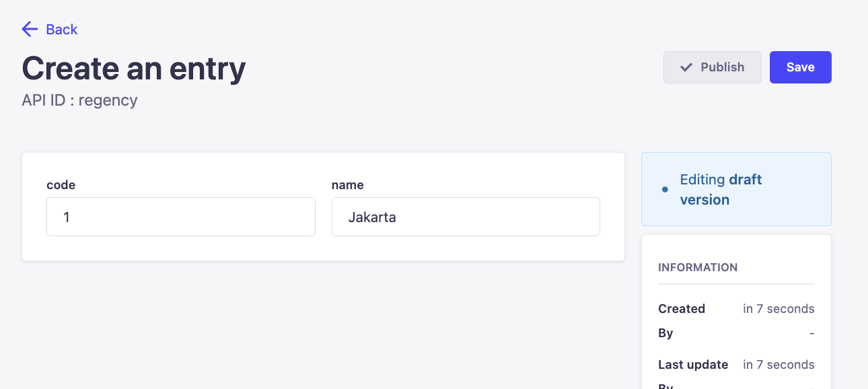Select the name field label
Image resolution: width=868 pixels, height=389 pixels.
click(347, 185)
